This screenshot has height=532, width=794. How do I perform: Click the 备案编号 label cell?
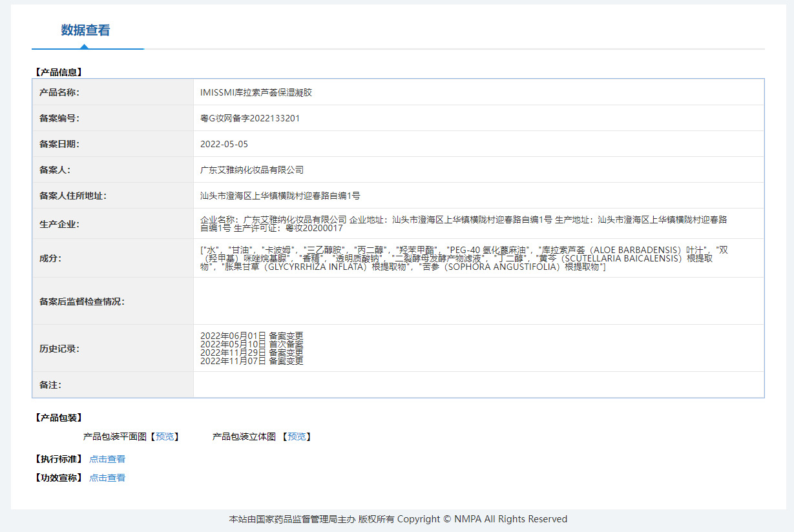113,118
